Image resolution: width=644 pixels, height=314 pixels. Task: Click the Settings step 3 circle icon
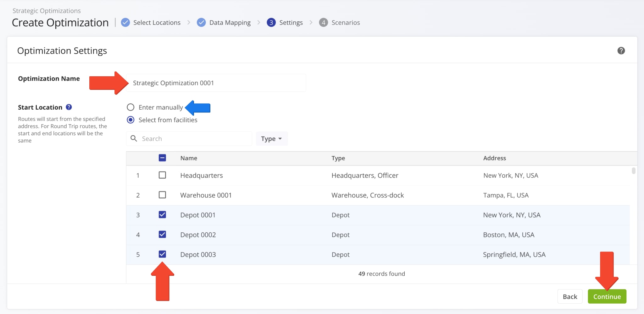pyautogui.click(x=271, y=22)
